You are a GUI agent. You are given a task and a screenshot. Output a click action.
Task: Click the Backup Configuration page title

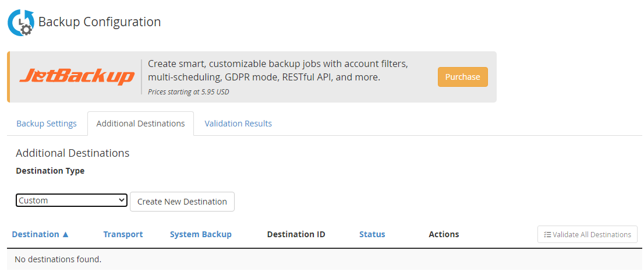[x=100, y=22]
